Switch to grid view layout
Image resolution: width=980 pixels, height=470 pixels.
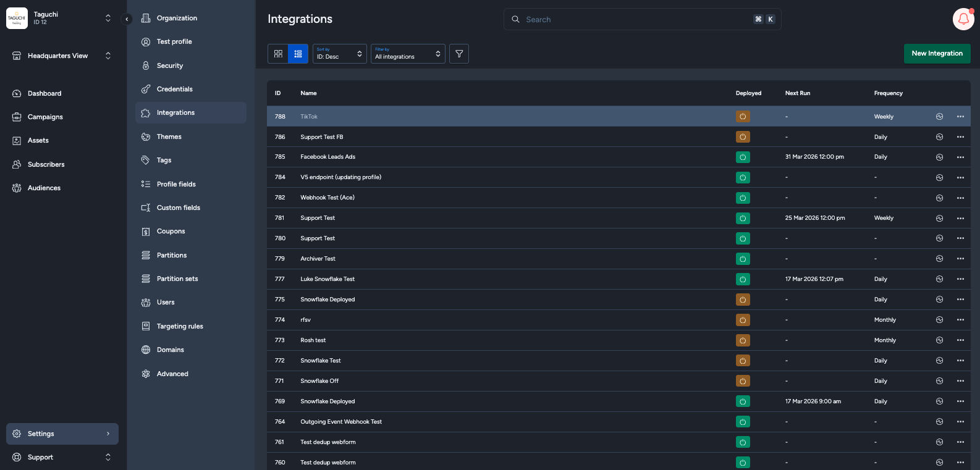click(x=278, y=54)
